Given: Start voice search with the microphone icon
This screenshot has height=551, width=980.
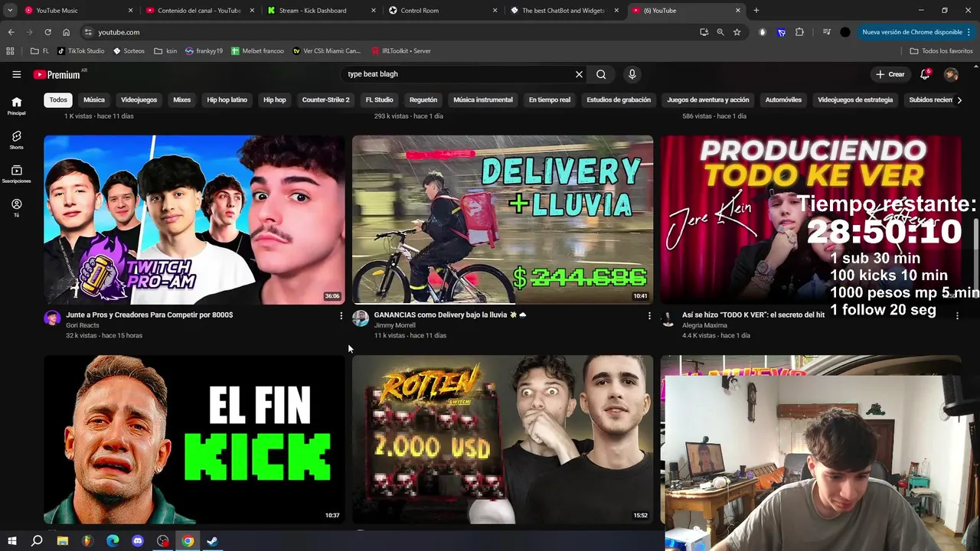Looking at the screenshot, I should pos(632,74).
